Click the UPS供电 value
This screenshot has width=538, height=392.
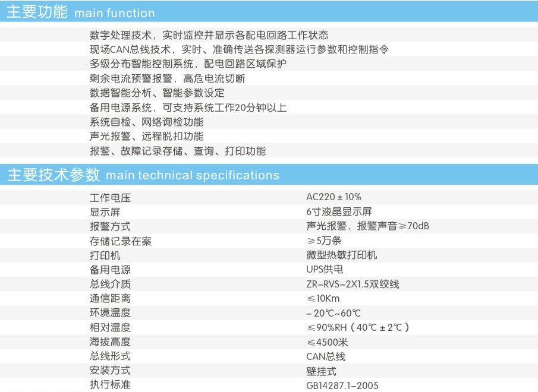point(325,270)
